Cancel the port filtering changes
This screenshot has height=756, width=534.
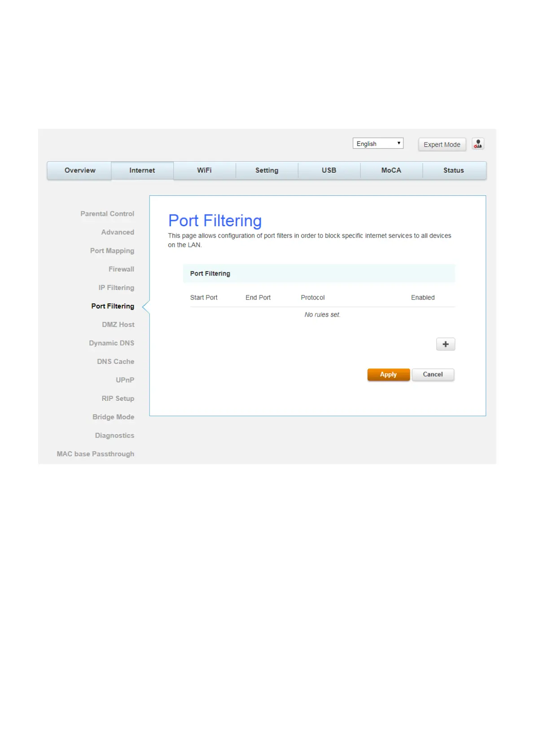coord(433,374)
